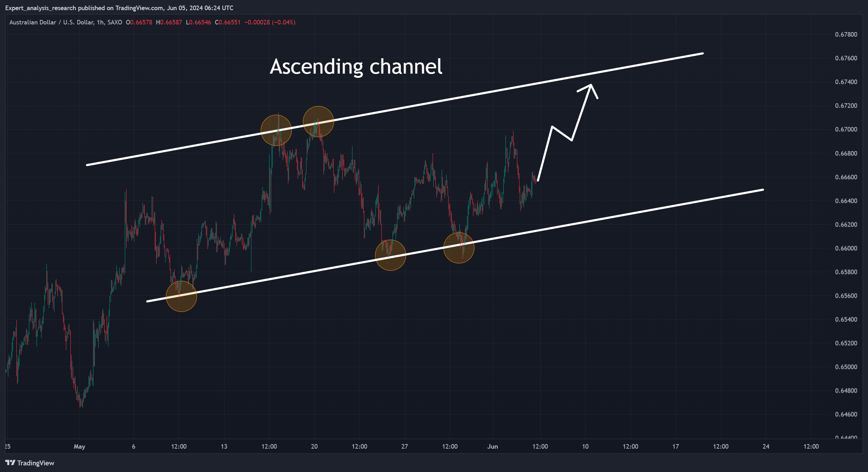Click the low value L0.66546

pyautogui.click(x=198, y=22)
